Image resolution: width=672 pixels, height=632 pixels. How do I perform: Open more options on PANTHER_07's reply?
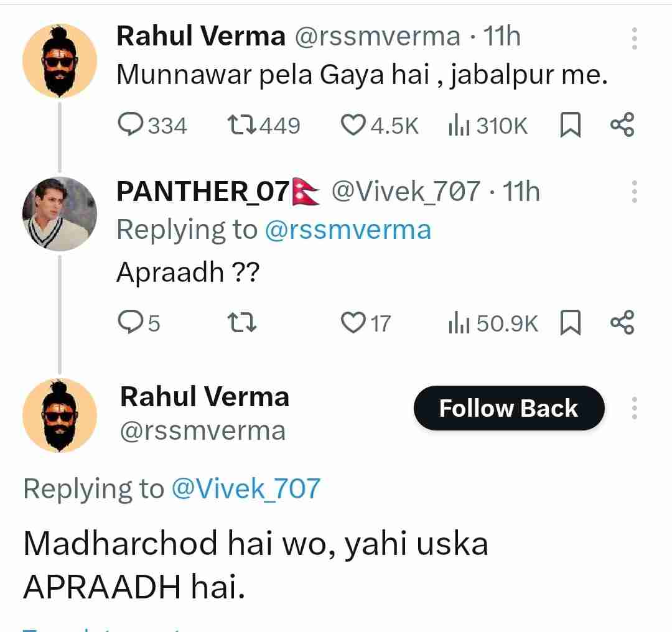[634, 192]
